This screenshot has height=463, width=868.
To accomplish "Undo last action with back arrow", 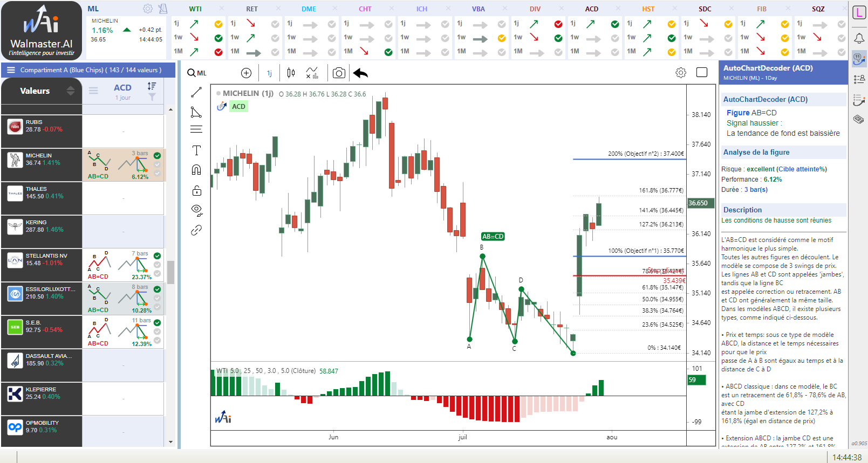I will click(x=360, y=73).
